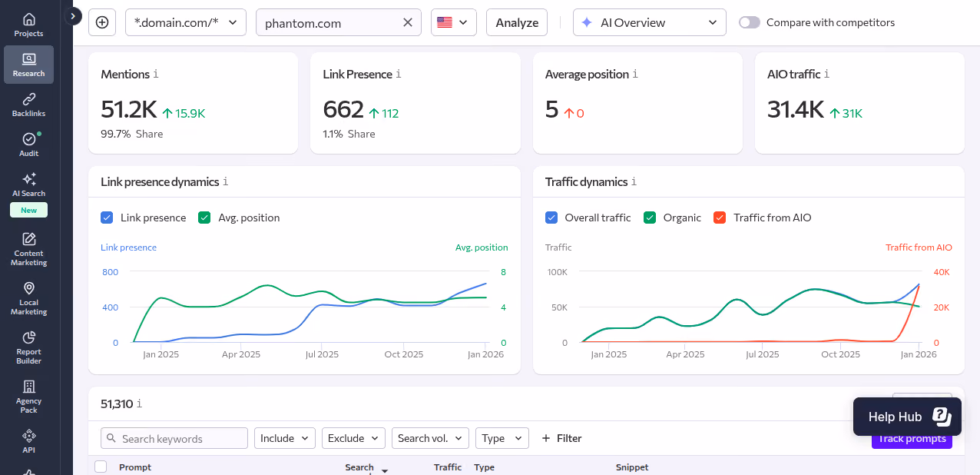The width and height of the screenshot is (980, 475).
Task: Uncheck the Link presence checkbox
Action: [107, 218]
